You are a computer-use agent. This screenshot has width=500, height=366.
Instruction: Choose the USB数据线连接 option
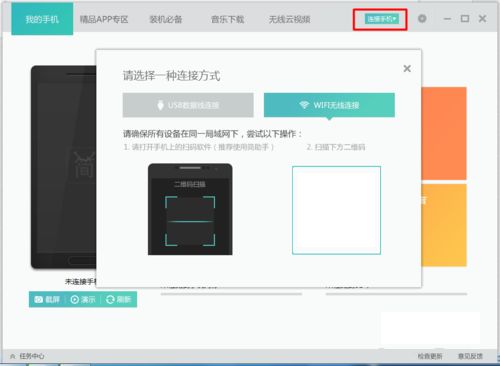[188, 105]
